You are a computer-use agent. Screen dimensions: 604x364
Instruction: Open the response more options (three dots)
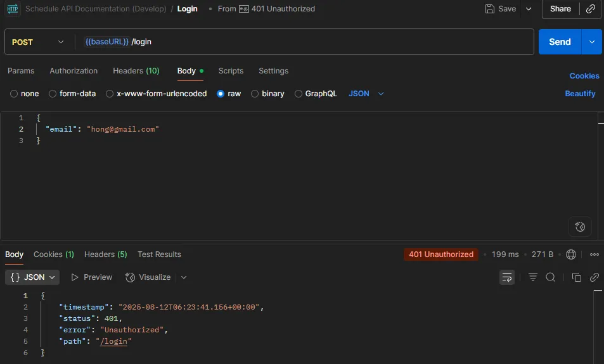594,254
